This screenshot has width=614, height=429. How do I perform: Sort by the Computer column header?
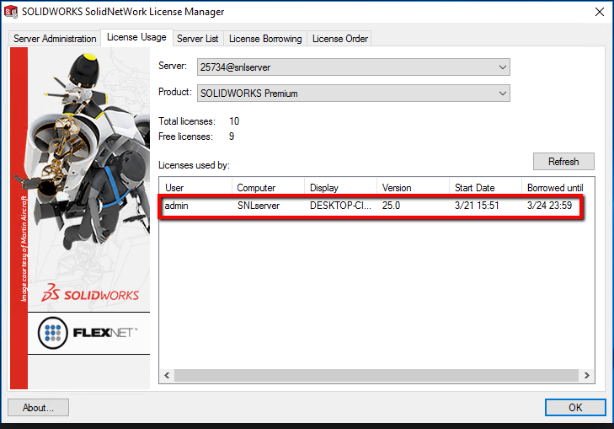[x=268, y=187]
